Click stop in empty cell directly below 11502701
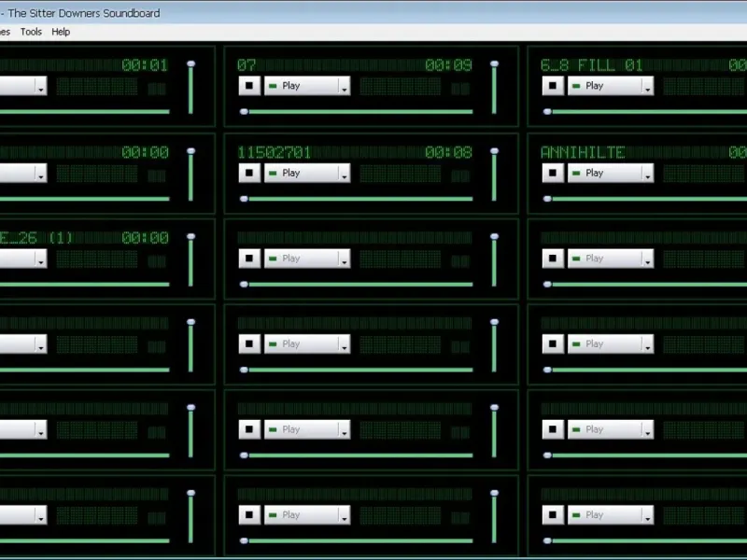 [249, 259]
